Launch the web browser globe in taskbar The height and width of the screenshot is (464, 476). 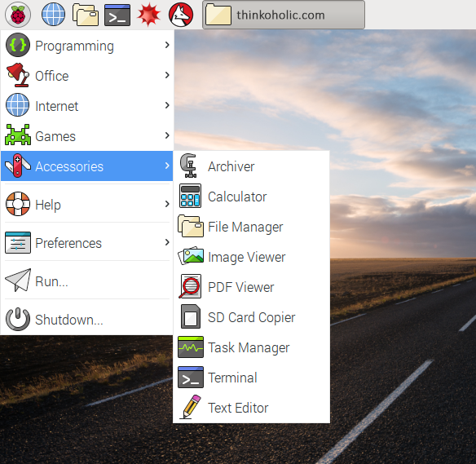coord(53,15)
